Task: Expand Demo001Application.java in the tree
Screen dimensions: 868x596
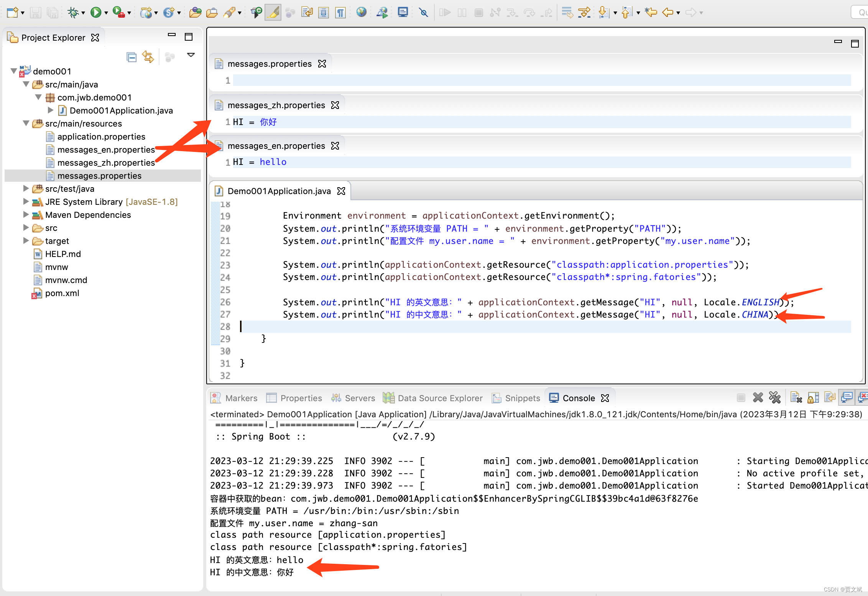Action: (51, 110)
